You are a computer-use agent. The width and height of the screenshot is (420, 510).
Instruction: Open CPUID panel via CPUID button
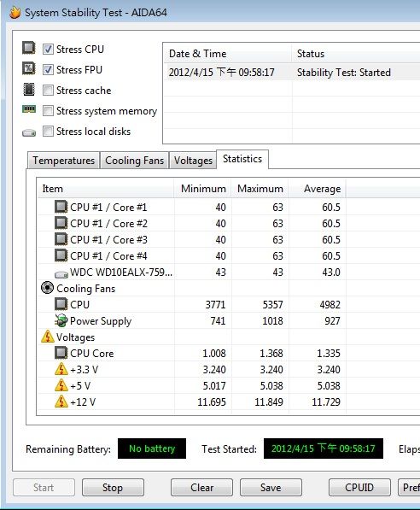tap(359, 488)
